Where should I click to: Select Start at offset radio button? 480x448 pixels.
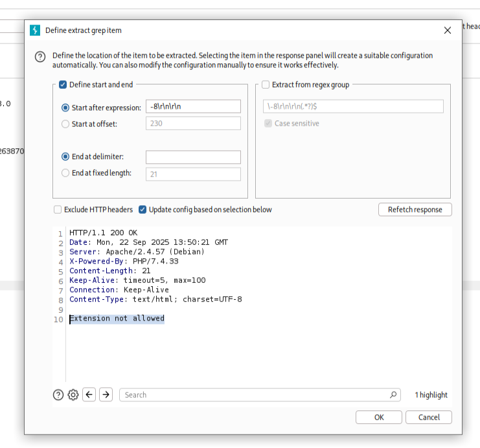tap(65, 124)
